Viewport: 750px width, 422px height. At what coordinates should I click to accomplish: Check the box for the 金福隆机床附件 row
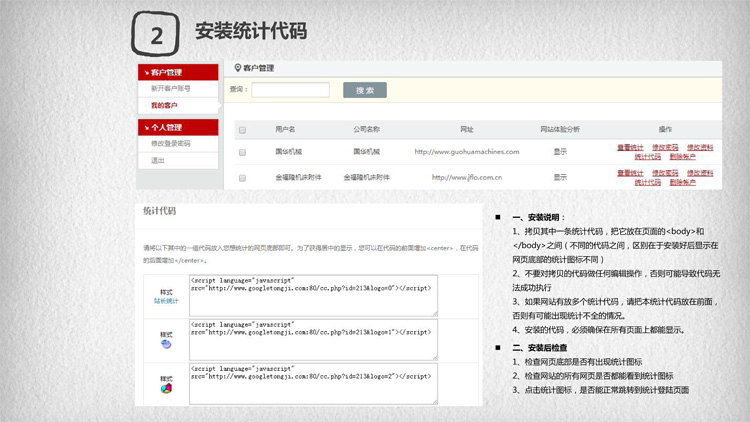tap(242, 177)
